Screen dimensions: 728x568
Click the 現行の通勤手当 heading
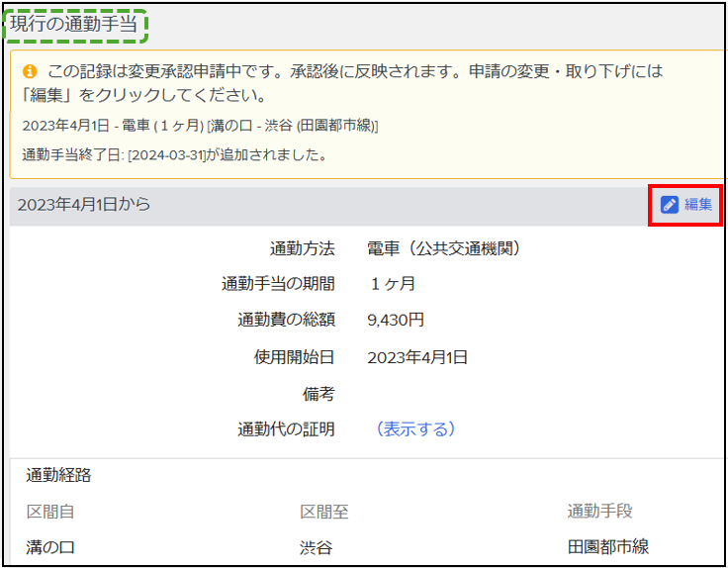pyautogui.click(x=74, y=25)
